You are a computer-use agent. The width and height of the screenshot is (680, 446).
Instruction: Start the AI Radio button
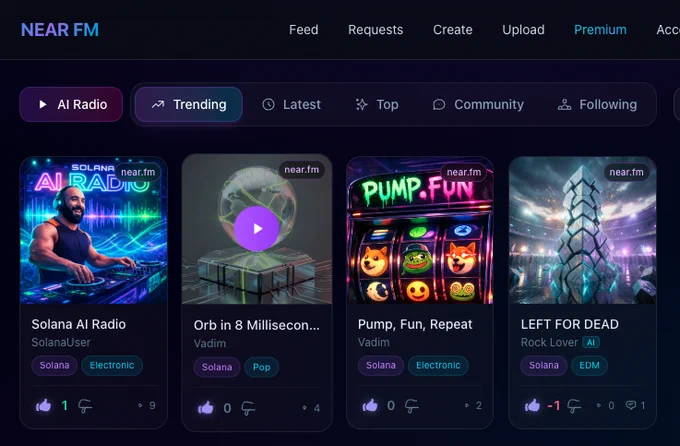(71, 105)
